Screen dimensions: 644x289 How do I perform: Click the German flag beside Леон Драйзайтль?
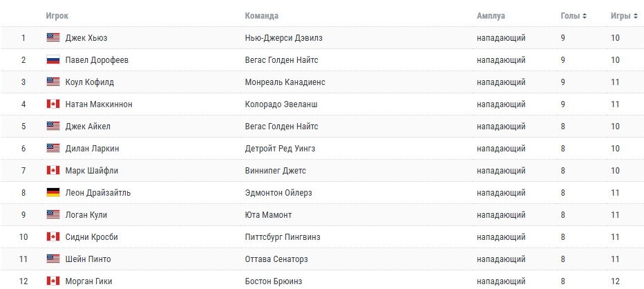[53, 192]
